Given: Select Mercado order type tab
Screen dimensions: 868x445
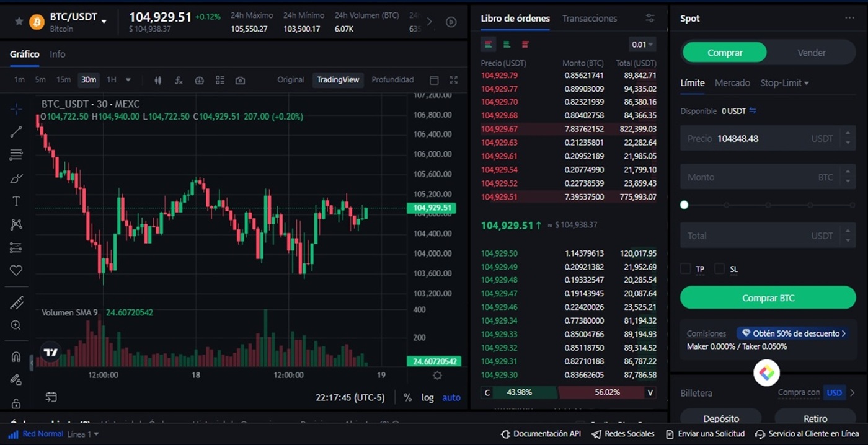Looking at the screenshot, I should click(x=732, y=82).
